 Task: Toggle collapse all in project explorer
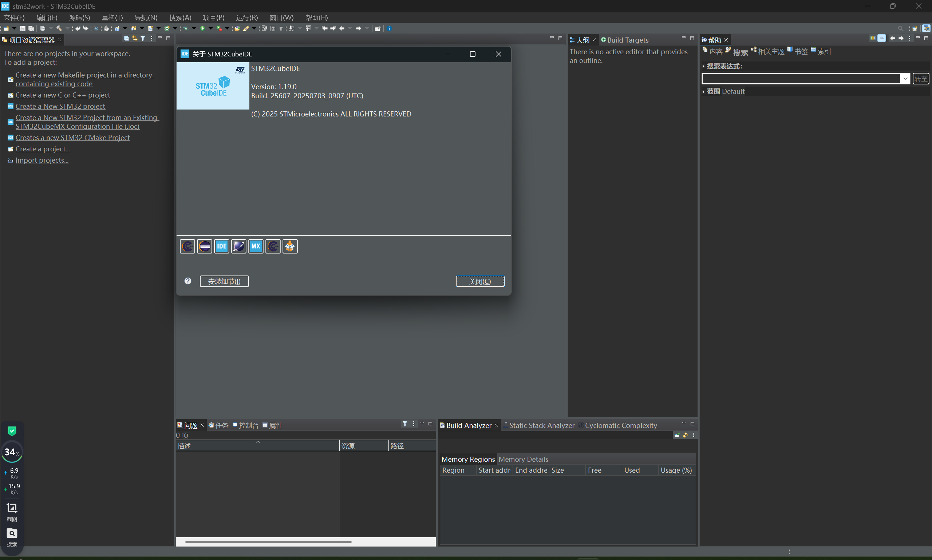tap(126, 39)
